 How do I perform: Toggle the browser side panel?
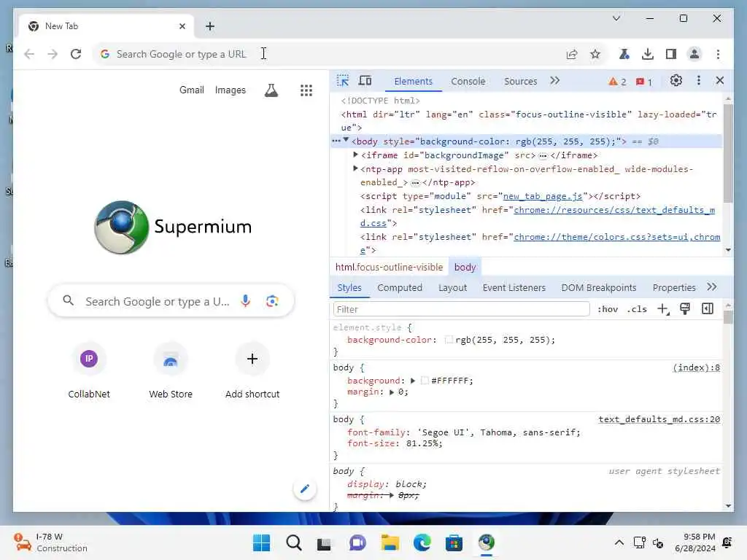pos(671,54)
